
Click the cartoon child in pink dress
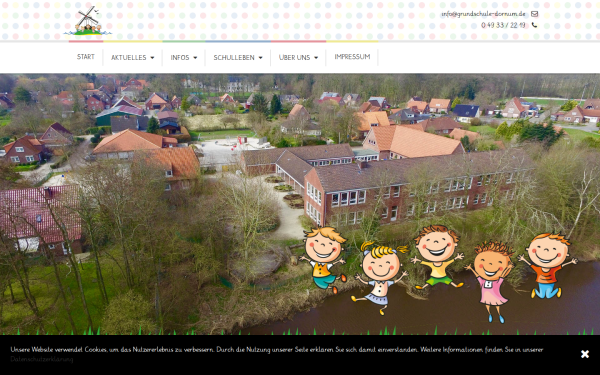pos(491,281)
